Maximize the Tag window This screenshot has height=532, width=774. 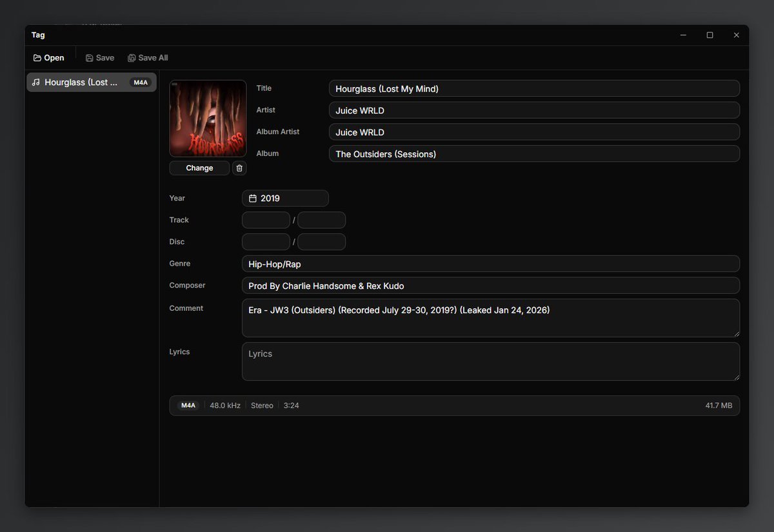(709, 35)
